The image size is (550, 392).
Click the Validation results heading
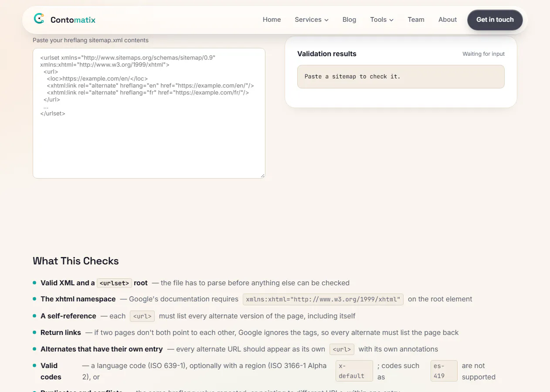327,54
